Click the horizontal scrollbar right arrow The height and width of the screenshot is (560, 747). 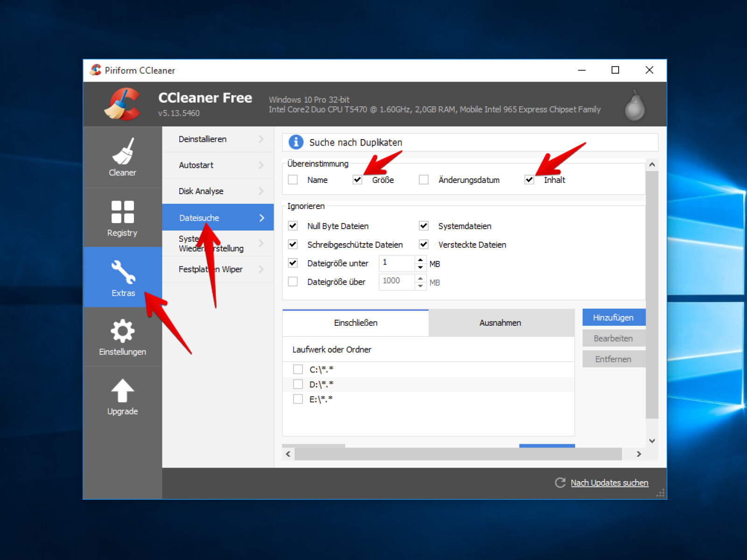click(x=639, y=454)
